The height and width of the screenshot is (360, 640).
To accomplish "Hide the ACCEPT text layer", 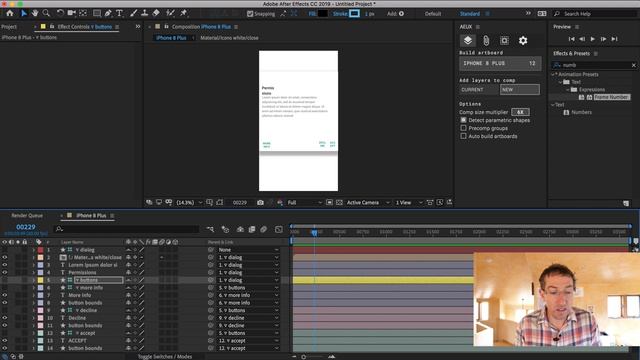I will click(x=4, y=340).
